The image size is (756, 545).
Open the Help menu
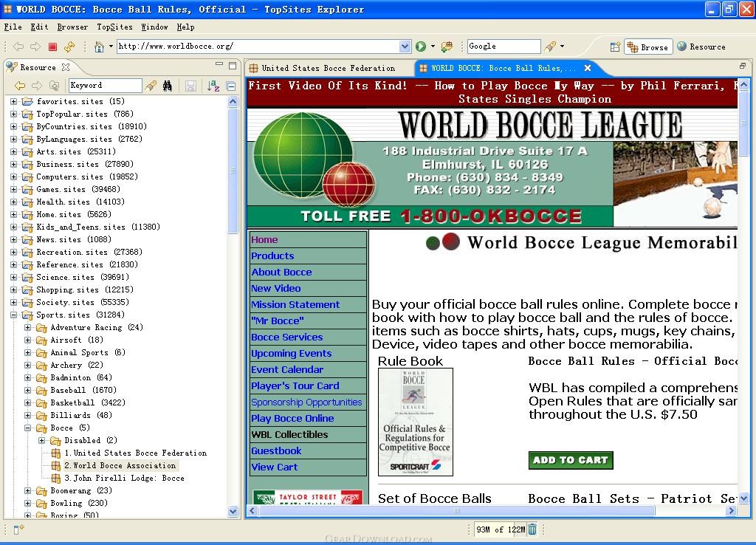(x=185, y=27)
